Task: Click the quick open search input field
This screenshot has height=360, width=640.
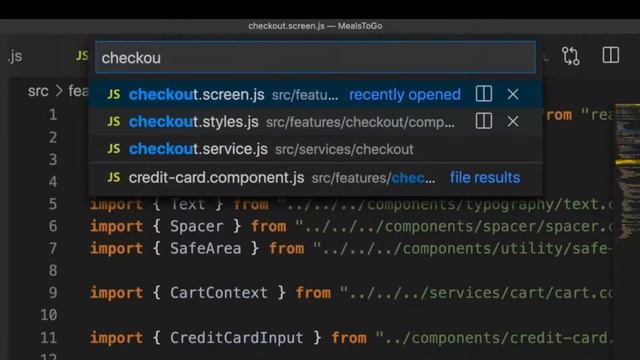Action: [315, 57]
